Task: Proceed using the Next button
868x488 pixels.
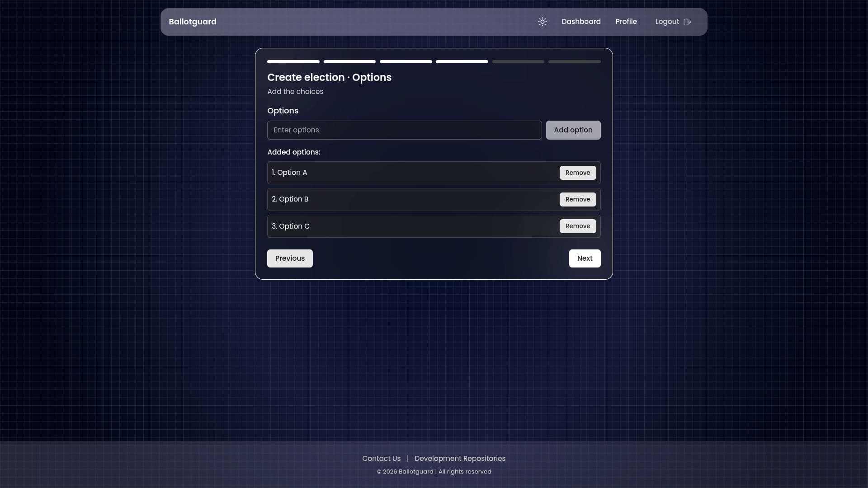Action: coord(585,258)
